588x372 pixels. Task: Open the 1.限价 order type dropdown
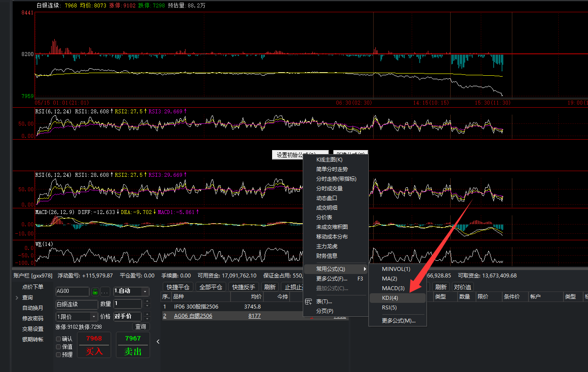click(x=77, y=316)
